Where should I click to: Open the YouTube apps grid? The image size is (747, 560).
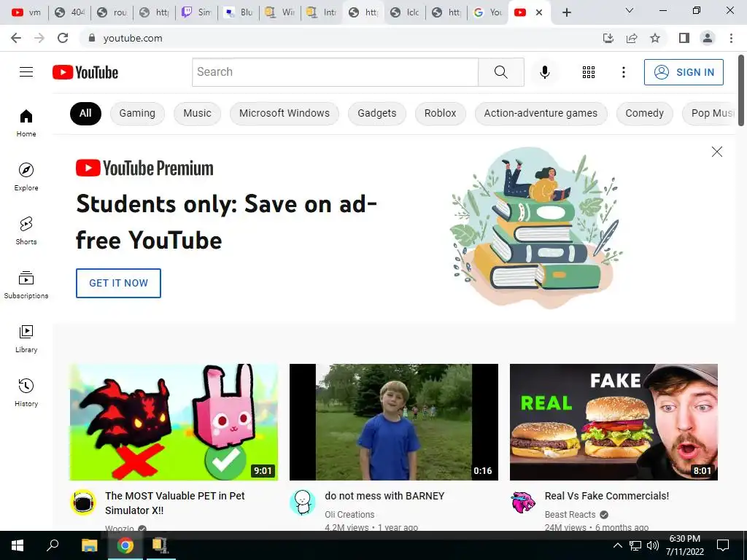(589, 72)
